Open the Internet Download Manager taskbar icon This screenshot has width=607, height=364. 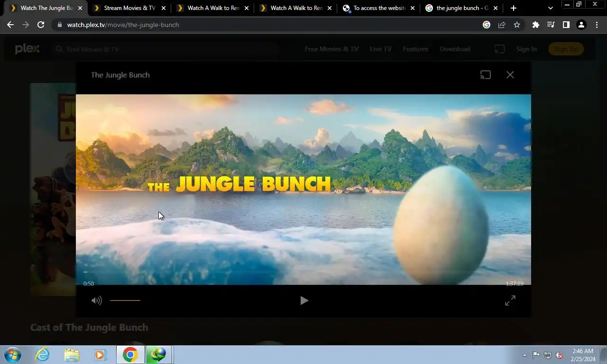158,355
